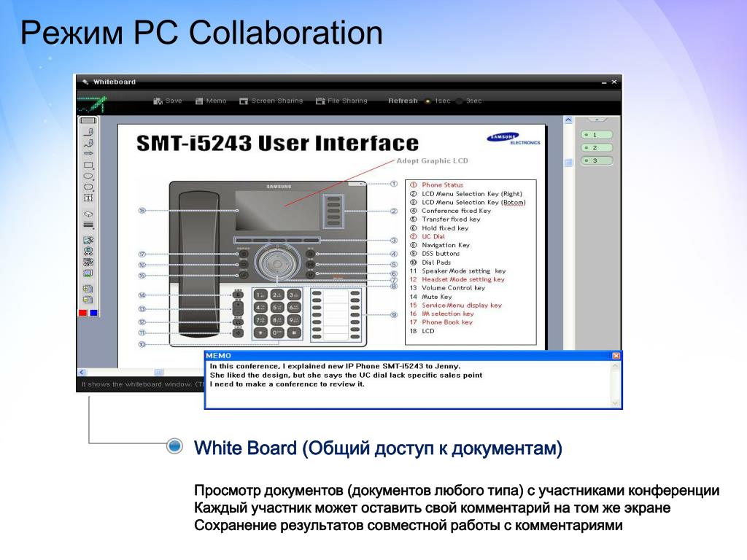Open the Memo panel

(x=211, y=101)
